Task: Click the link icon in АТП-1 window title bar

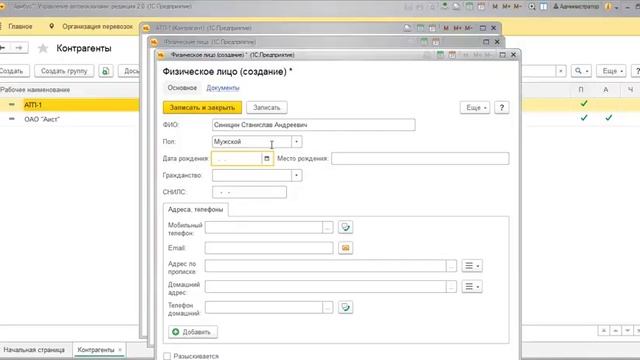Action: (407, 28)
